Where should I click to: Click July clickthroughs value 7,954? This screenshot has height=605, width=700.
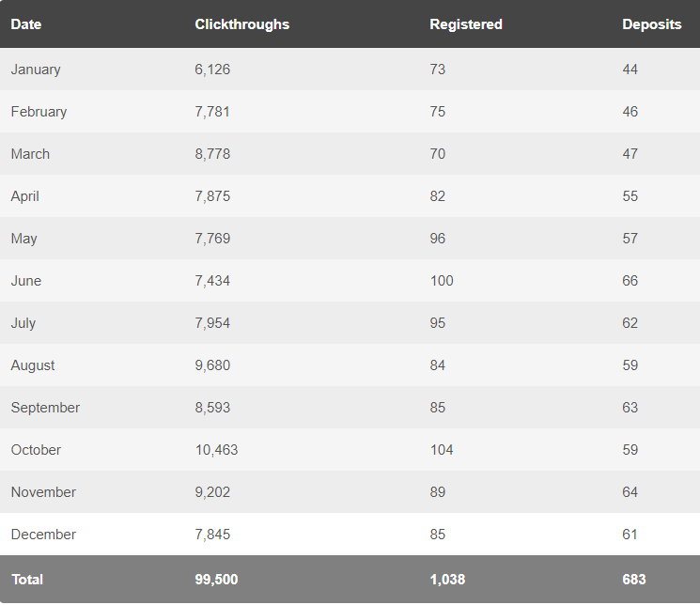pyautogui.click(x=212, y=323)
